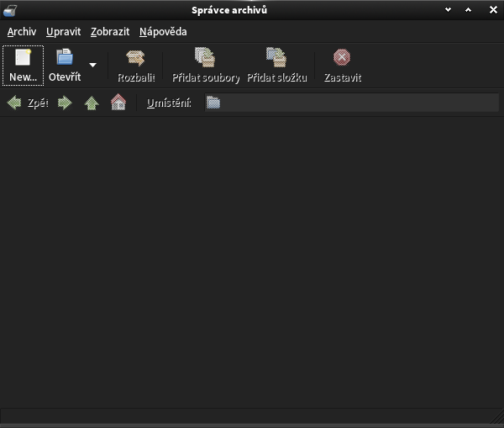Click Přidat složku add folder icon
504x428 pixels.
pyautogui.click(x=276, y=57)
